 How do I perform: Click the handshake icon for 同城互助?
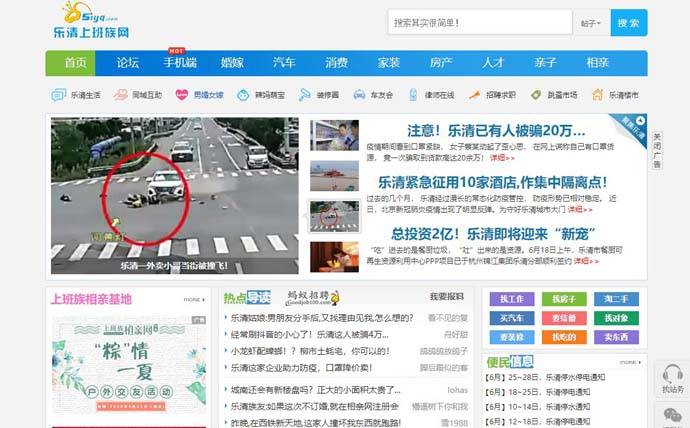click(120, 95)
